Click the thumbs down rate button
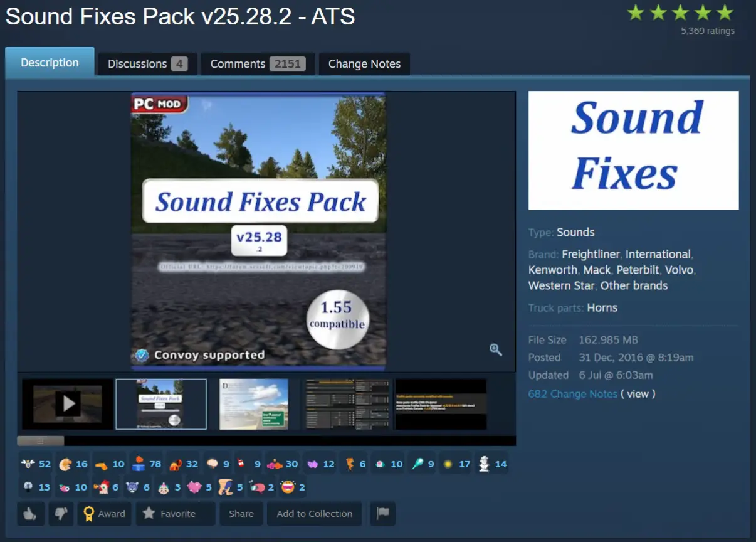The width and height of the screenshot is (756, 542). click(x=61, y=513)
